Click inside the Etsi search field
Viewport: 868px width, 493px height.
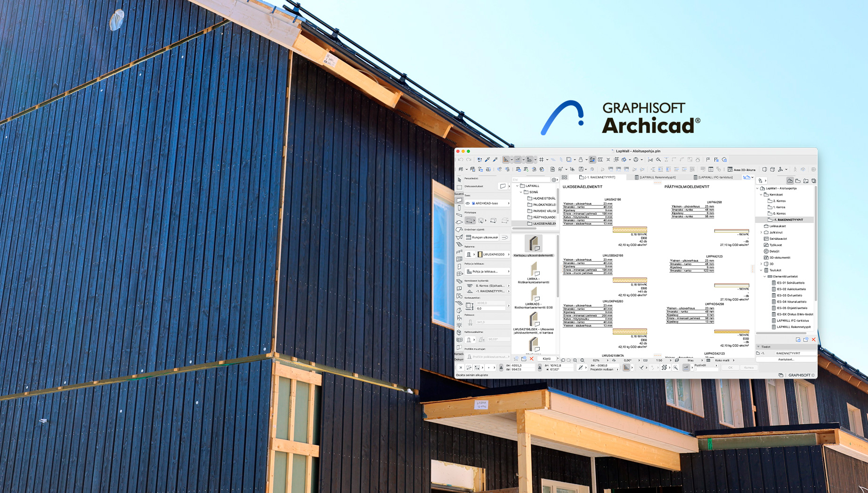[x=535, y=180]
